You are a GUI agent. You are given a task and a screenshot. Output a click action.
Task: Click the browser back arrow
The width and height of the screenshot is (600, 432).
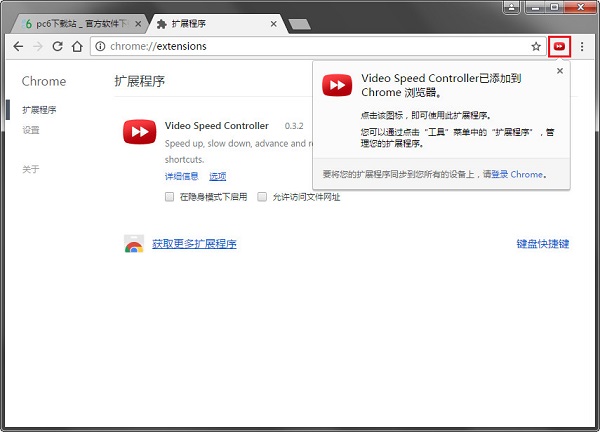tap(18, 47)
